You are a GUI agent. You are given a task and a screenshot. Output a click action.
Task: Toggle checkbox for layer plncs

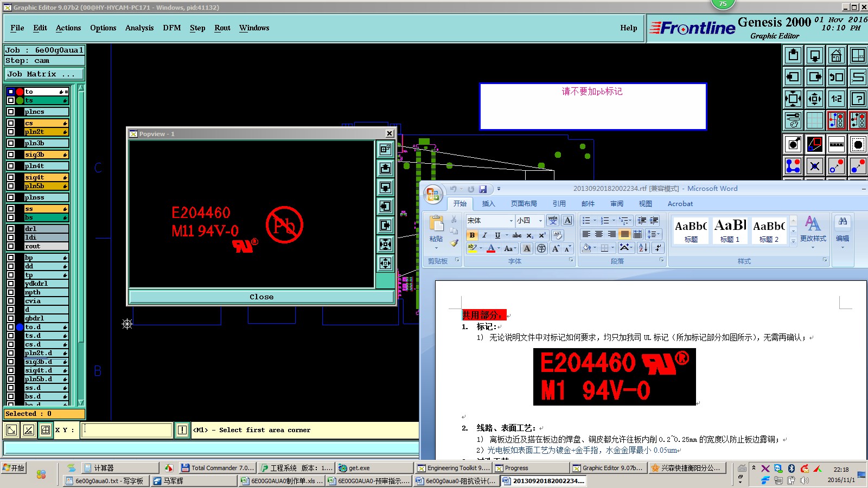tap(11, 112)
